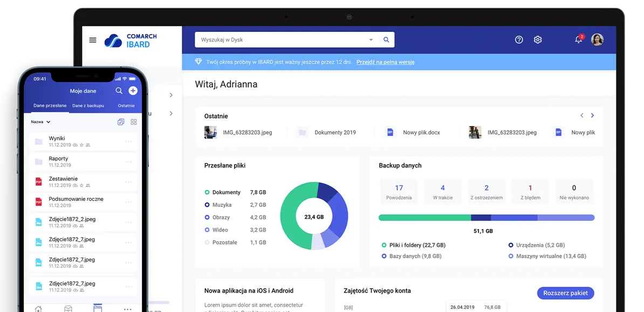Show next items in Ostatnie

[x=592, y=116]
